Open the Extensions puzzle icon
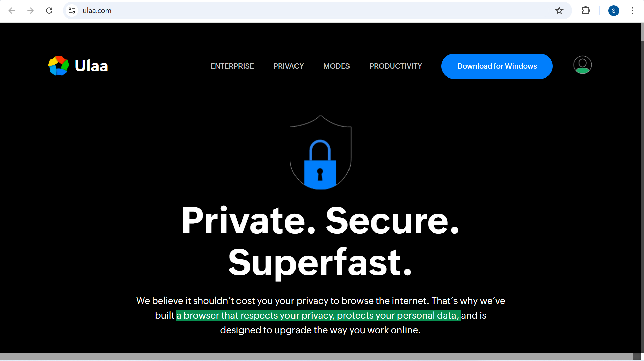Image resolution: width=644 pixels, height=361 pixels. click(586, 11)
